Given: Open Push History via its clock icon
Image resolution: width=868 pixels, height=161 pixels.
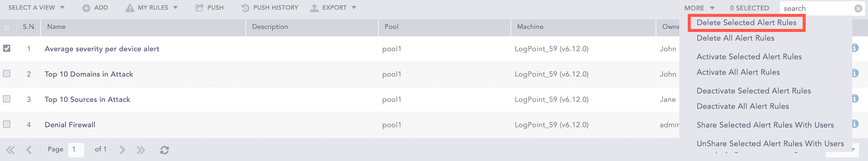Looking at the screenshot, I should (245, 8).
